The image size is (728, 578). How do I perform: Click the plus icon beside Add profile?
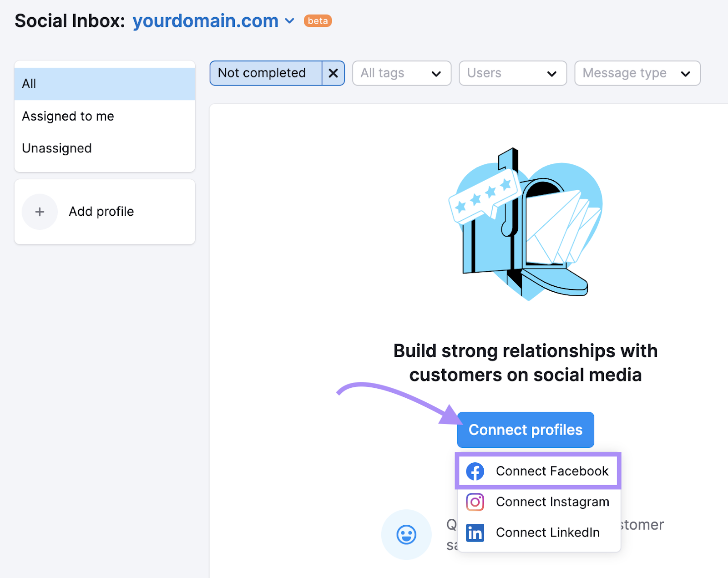40,212
